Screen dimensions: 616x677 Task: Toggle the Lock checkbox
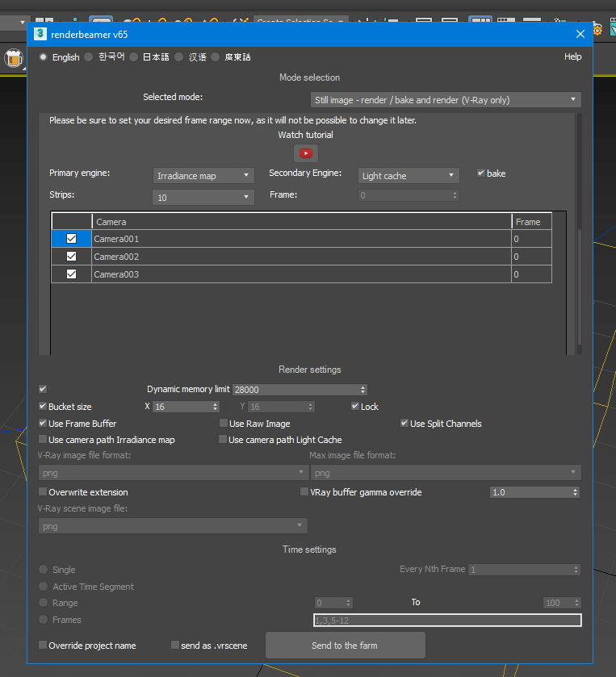tap(355, 407)
